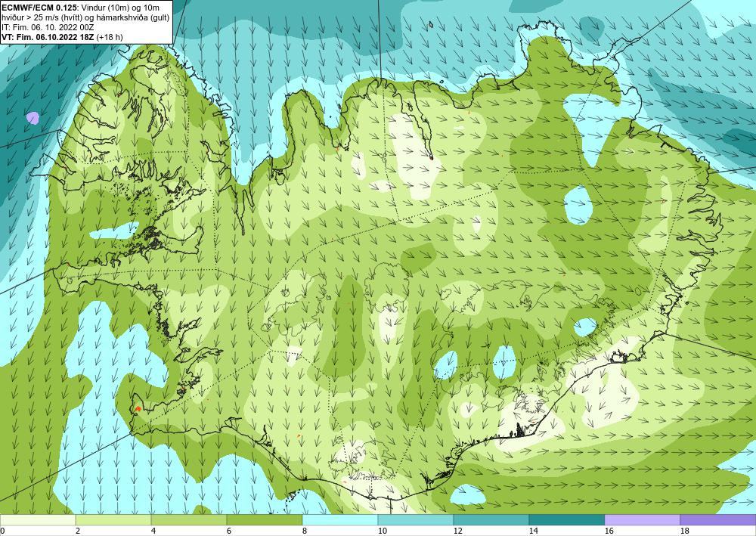Click the "VT: Fim. 06.10.2022 18Z (+18 h)" line
This screenshot has width=756, height=536.
[62, 37]
